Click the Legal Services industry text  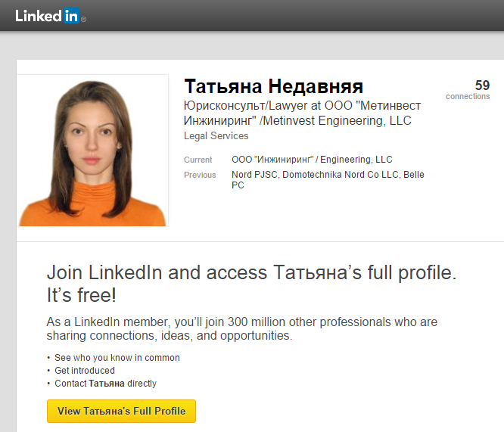(x=216, y=136)
